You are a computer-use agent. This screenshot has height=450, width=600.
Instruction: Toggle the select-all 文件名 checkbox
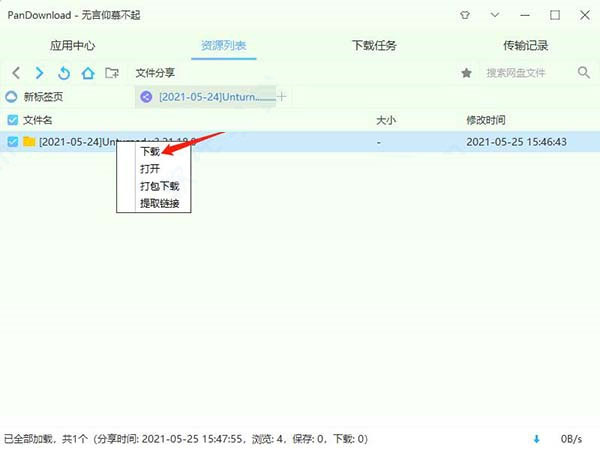coord(13,120)
